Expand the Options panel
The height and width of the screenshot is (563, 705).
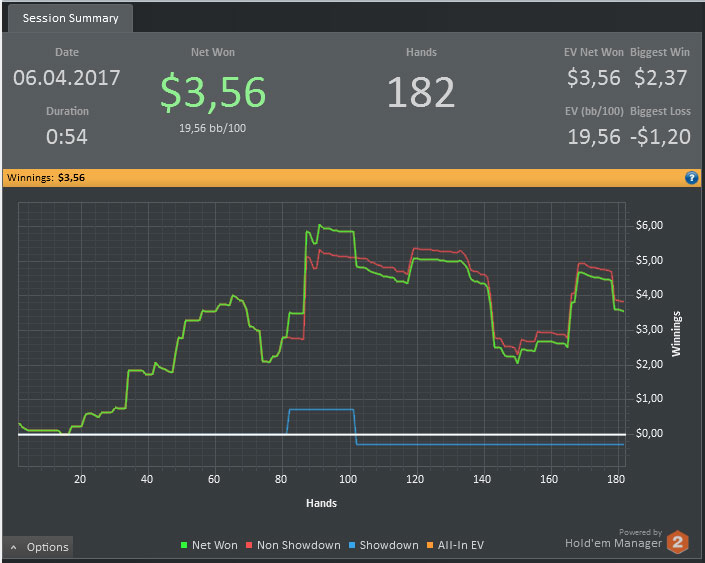(38, 547)
